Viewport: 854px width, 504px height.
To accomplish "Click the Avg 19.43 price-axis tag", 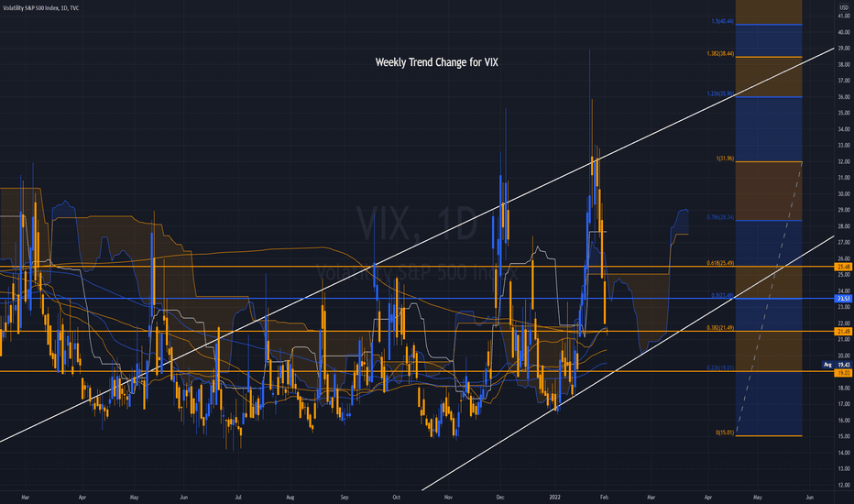I will pos(838,365).
